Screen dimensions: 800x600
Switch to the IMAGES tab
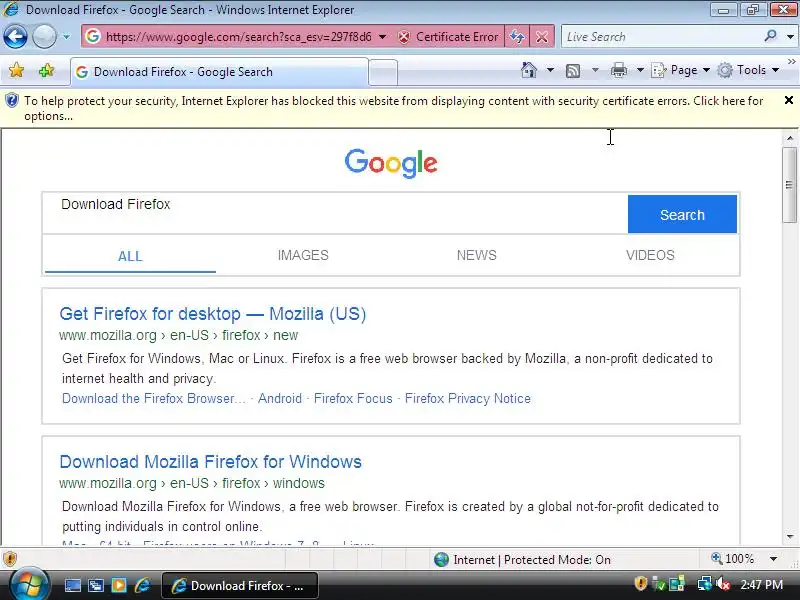coord(303,255)
